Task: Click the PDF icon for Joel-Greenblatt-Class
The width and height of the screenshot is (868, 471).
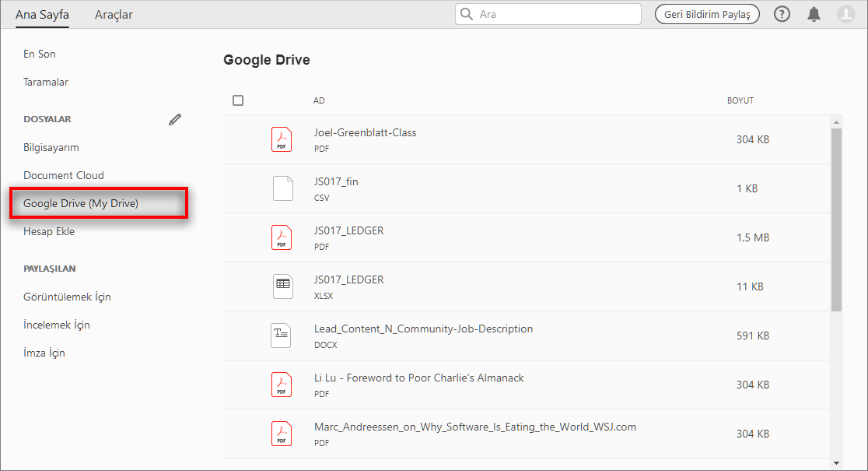Action: 282,139
